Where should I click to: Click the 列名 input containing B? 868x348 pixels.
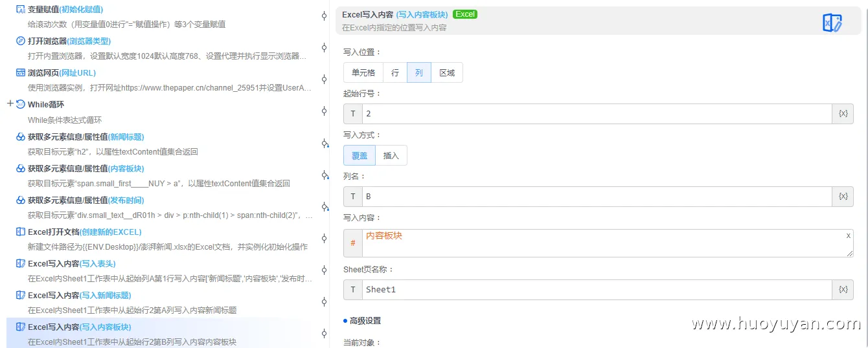(x=597, y=197)
